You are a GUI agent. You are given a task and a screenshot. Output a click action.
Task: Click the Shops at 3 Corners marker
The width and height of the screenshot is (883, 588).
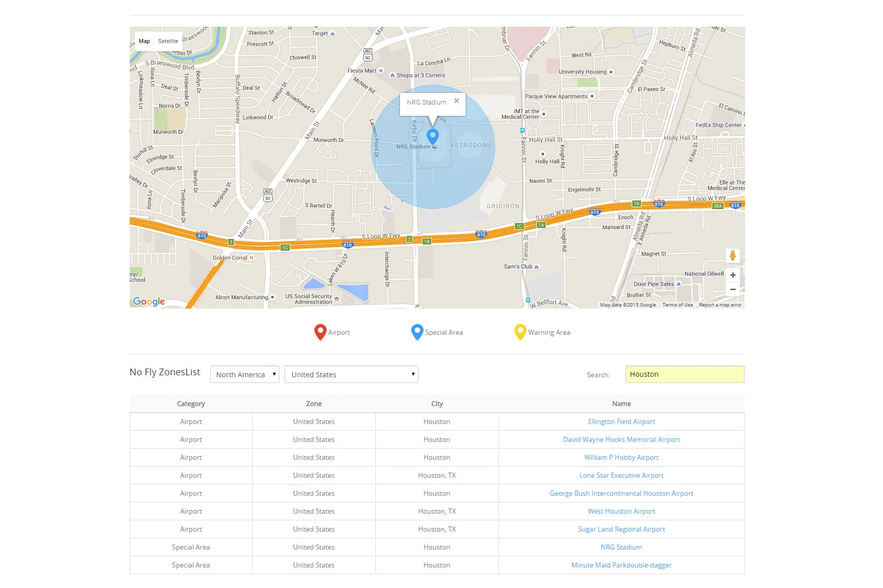[393, 75]
